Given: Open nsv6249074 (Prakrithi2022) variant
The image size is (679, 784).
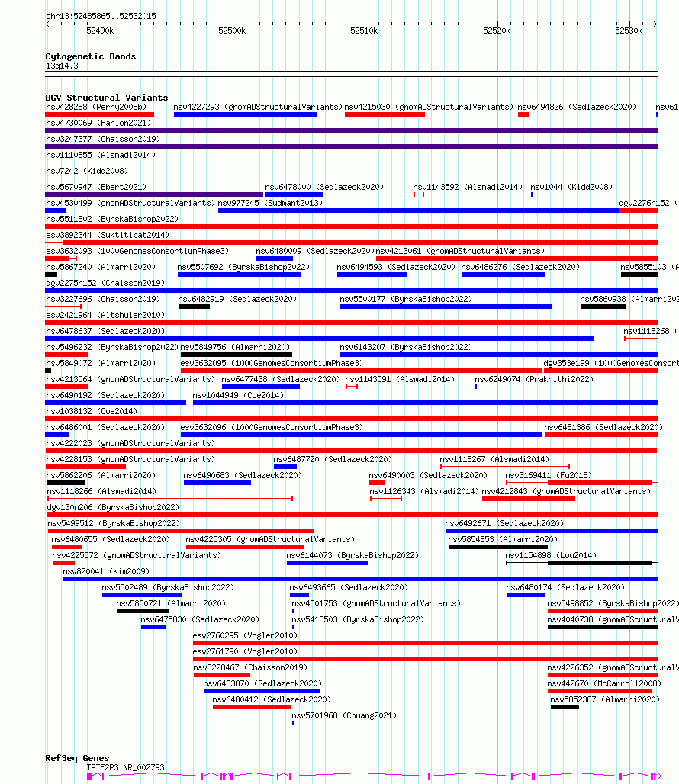Looking at the screenshot, I should coord(476,387).
